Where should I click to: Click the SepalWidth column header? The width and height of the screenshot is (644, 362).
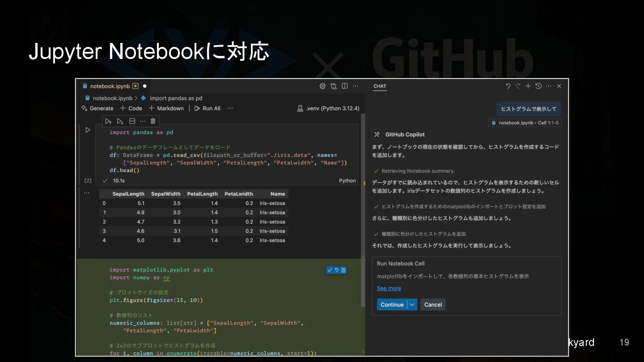pyautogui.click(x=166, y=194)
